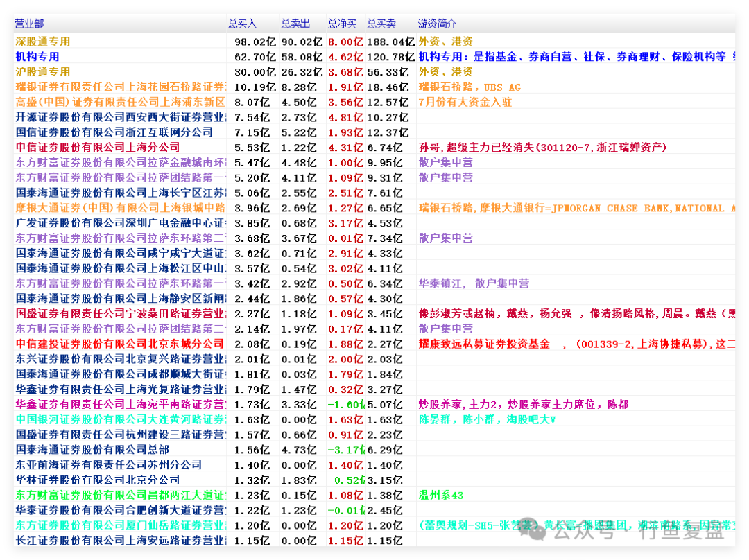Click the -3.17亿 net buy value
The width and height of the screenshot is (749, 560).
tap(346, 450)
